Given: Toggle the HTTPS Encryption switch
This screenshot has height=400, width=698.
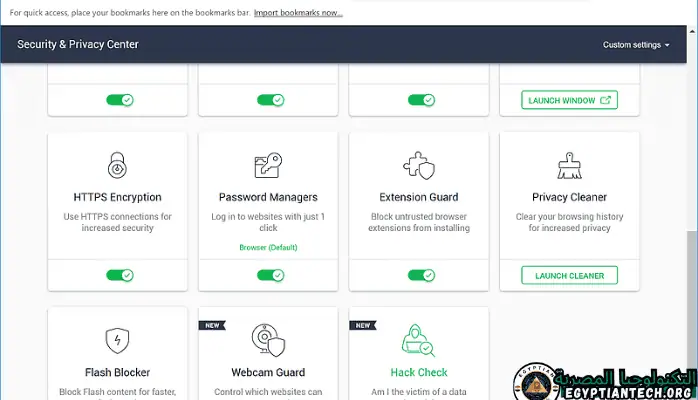Looking at the screenshot, I should click(x=119, y=275).
